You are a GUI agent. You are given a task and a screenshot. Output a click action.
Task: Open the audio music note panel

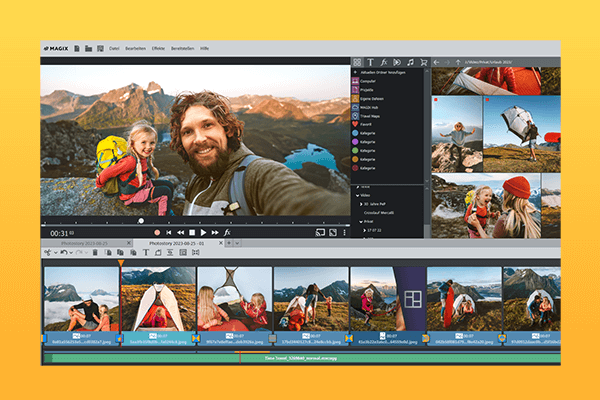(x=409, y=62)
